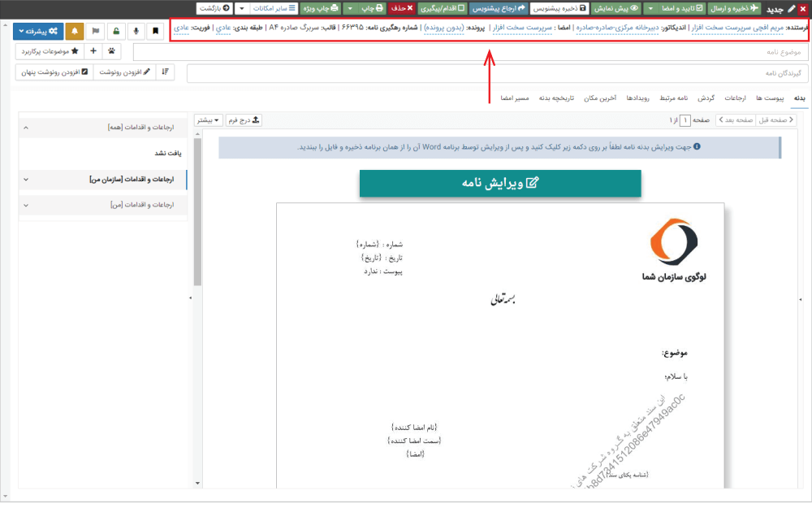Click (بدون پرونده) file link
This screenshot has height=508, width=812.
tap(444, 28)
